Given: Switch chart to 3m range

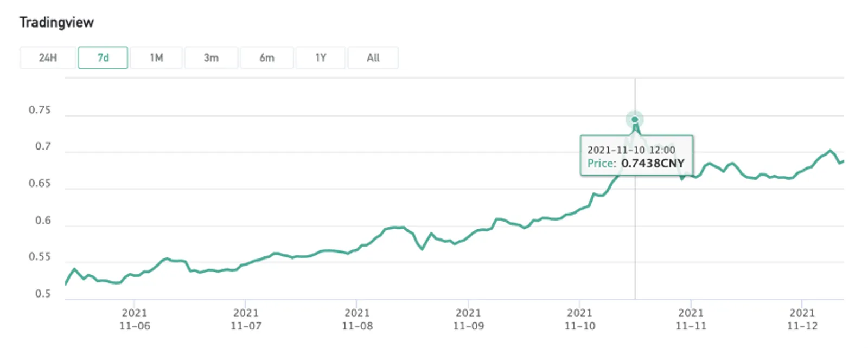Looking at the screenshot, I should point(211,58).
